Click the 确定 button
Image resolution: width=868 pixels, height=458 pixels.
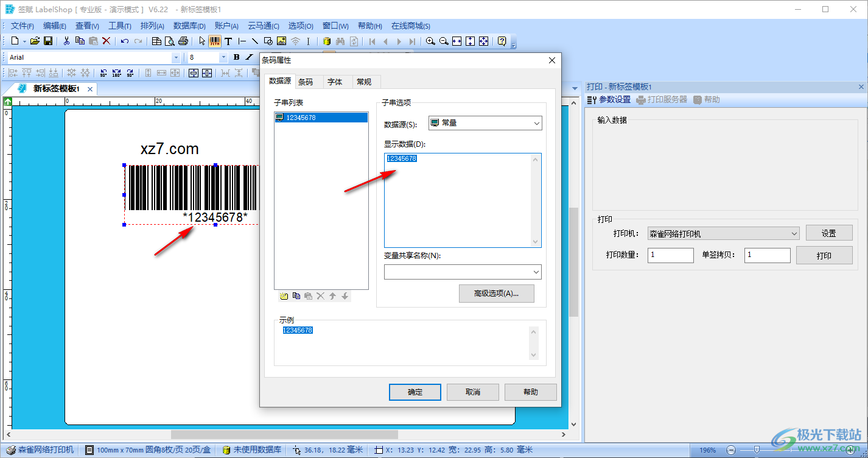point(415,392)
